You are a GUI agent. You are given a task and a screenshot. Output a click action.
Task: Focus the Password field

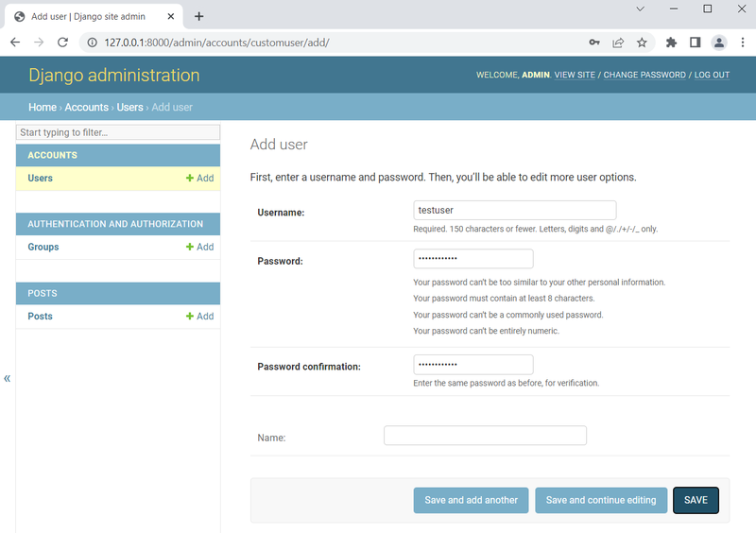point(473,259)
